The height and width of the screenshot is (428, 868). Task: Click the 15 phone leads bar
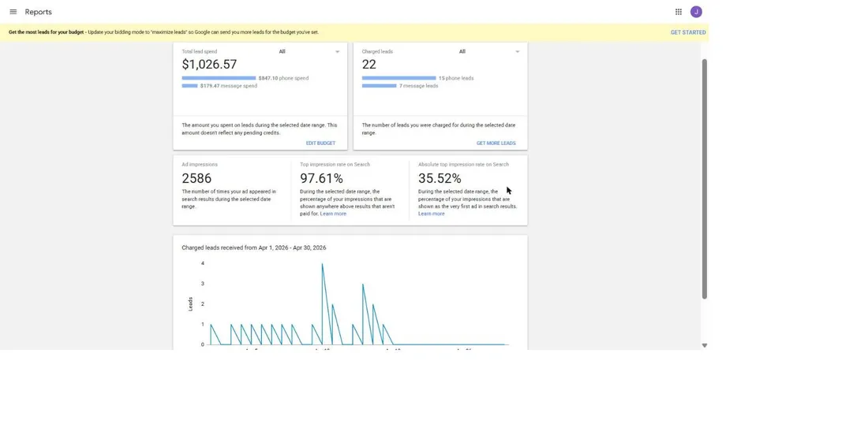pyautogui.click(x=398, y=78)
